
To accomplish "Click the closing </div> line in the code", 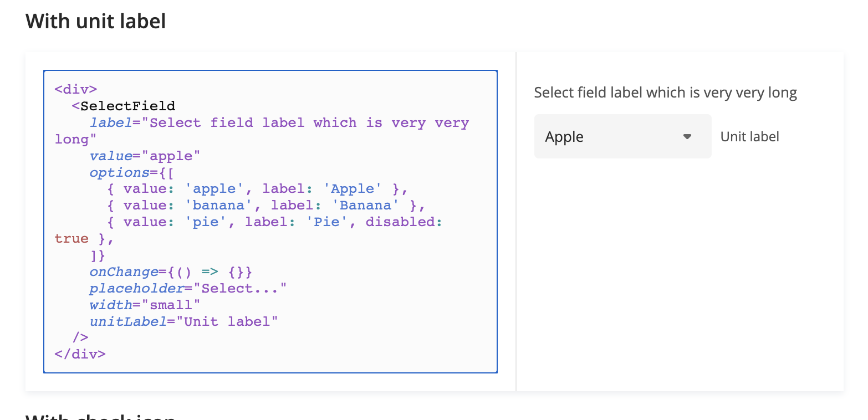I will point(80,354).
